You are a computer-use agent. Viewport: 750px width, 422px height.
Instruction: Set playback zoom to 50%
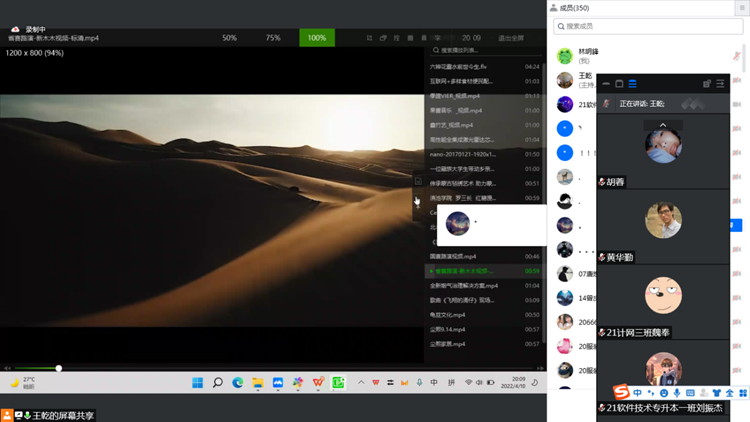(x=229, y=38)
